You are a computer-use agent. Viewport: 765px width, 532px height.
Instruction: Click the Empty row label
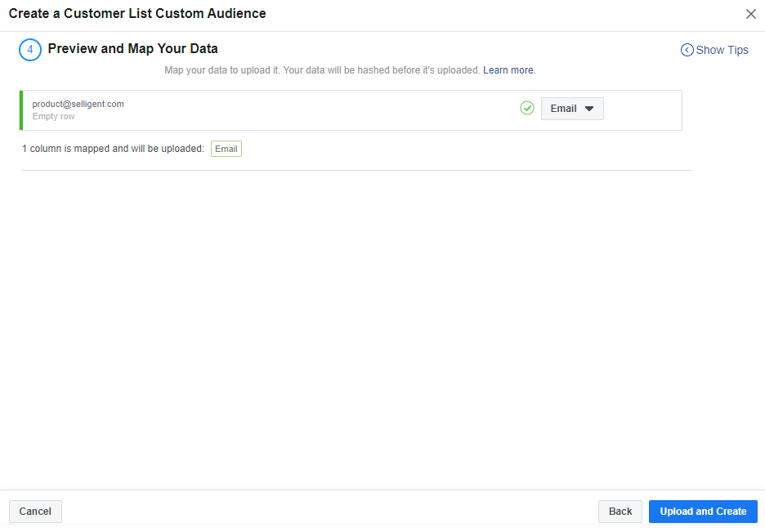tap(54, 116)
